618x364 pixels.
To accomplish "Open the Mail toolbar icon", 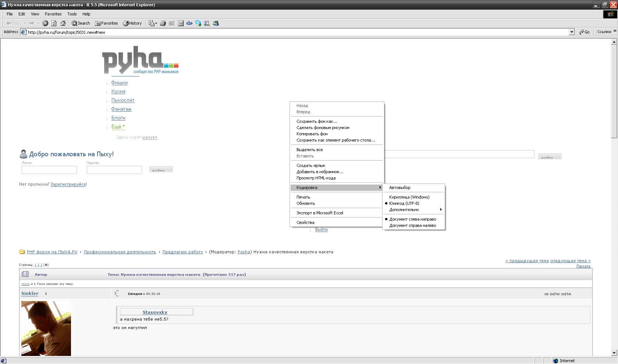I will [x=152, y=23].
